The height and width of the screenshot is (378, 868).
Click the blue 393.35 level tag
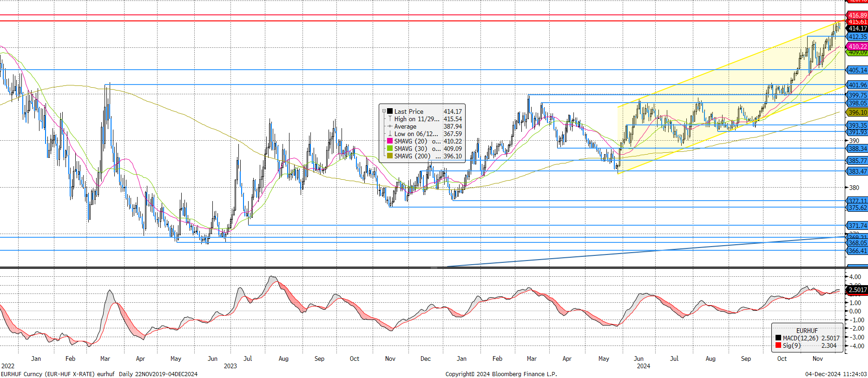click(857, 125)
